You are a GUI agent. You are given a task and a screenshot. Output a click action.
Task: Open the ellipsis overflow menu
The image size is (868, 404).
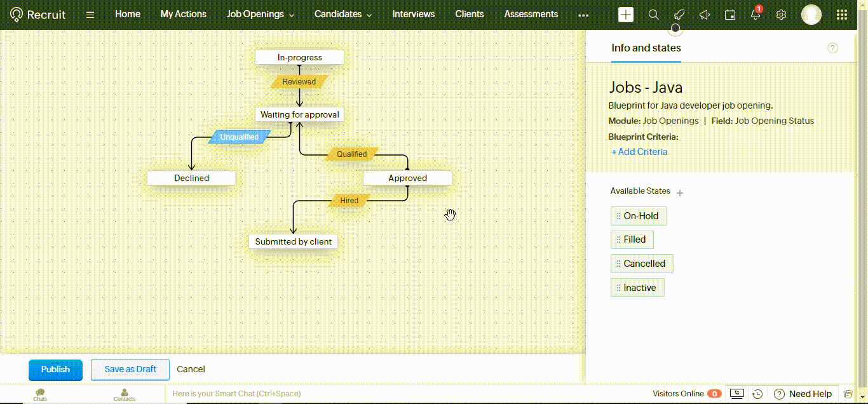coord(583,15)
